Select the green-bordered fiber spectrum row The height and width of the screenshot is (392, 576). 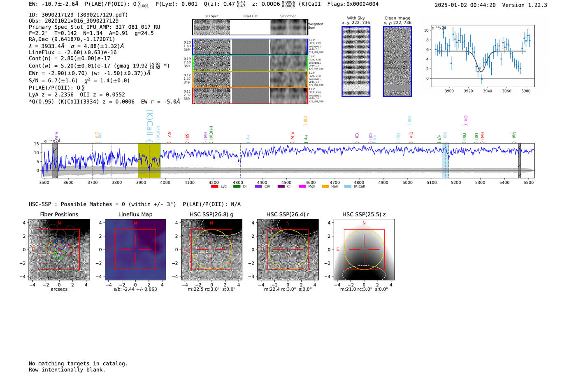250,63
